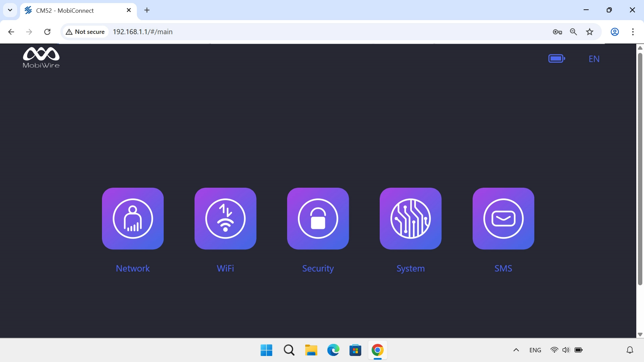Viewport: 644px width, 362px height.
Task: Click the zoom magnifier icon in address bar
Action: click(574, 32)
